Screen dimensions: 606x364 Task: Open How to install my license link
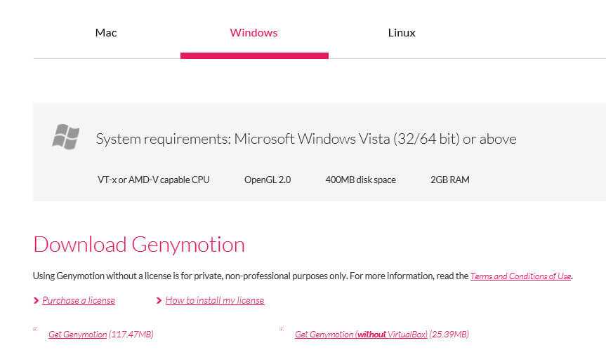[215, 300]
